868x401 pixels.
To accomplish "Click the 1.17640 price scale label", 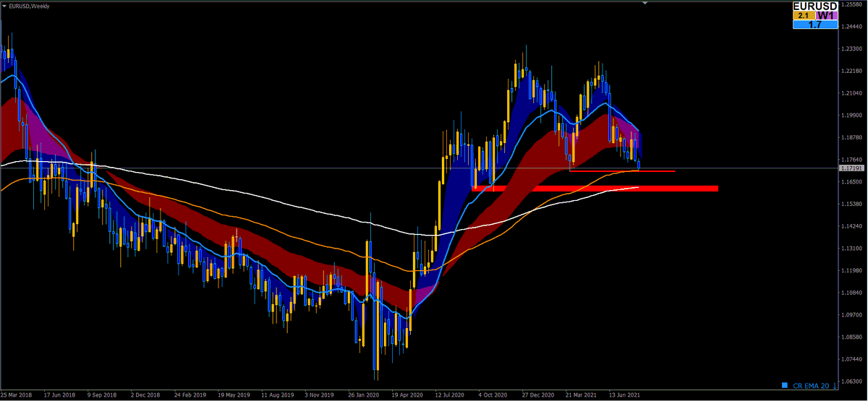I will pyautogui.click(x=853, y=159).
